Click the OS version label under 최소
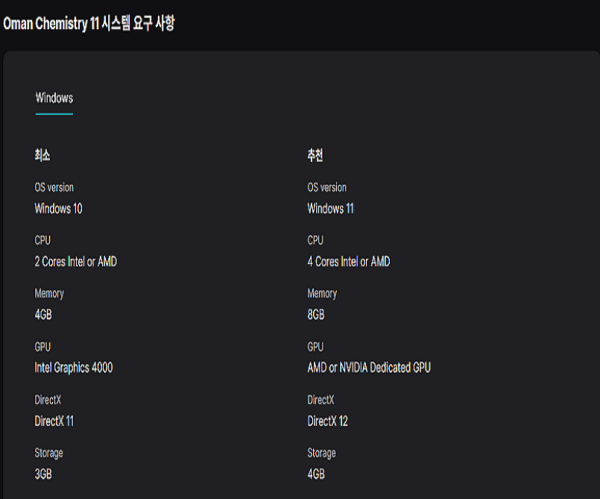The width and height of the screenshot is (600, 499). tap(54, 187)
